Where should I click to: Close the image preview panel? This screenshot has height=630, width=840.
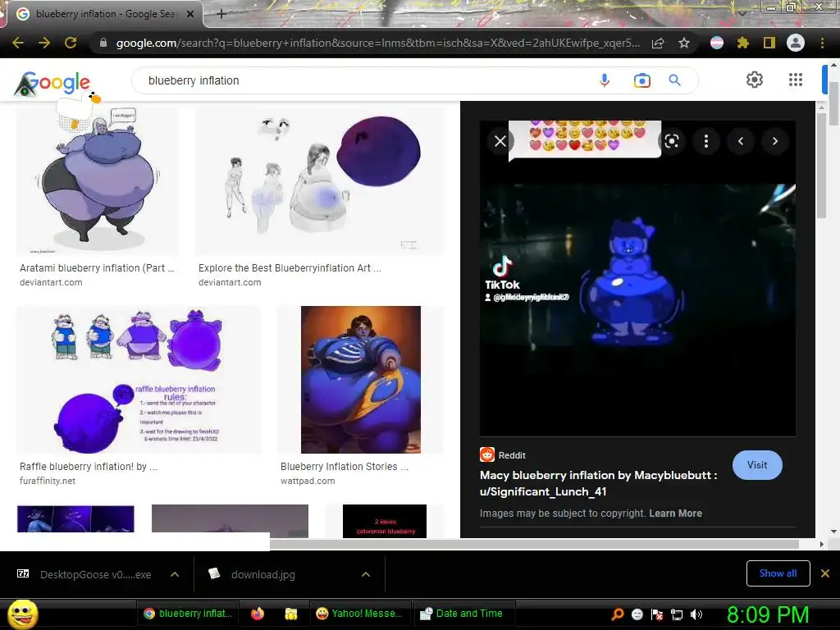(500, 141)
